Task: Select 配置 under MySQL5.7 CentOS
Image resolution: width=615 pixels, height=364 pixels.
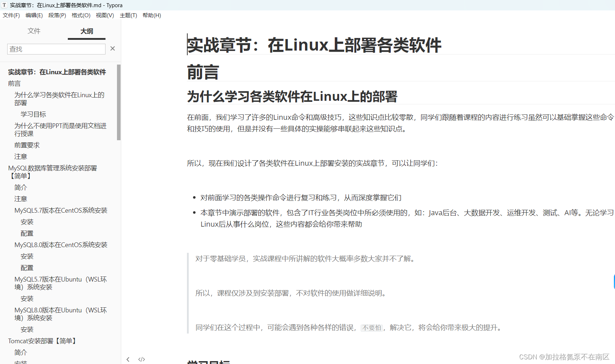Action: (27, 233)
